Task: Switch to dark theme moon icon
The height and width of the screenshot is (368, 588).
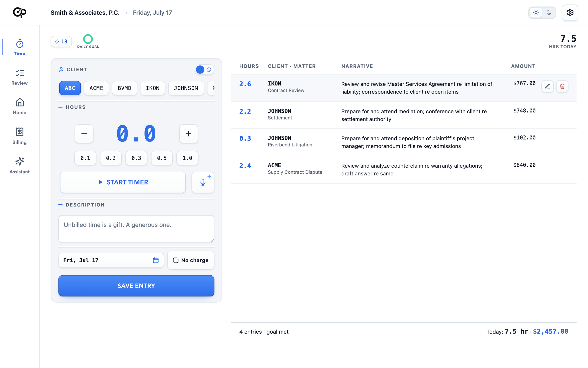Action: click(x=549, y=12)
